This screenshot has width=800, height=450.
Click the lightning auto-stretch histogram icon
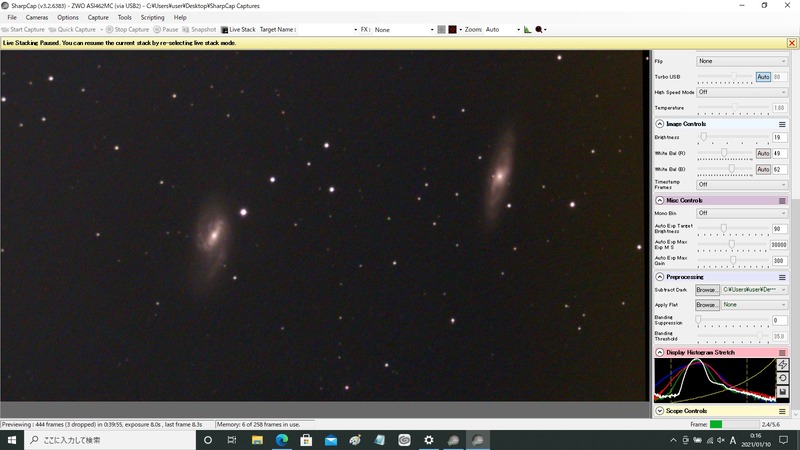coord(783,365)
